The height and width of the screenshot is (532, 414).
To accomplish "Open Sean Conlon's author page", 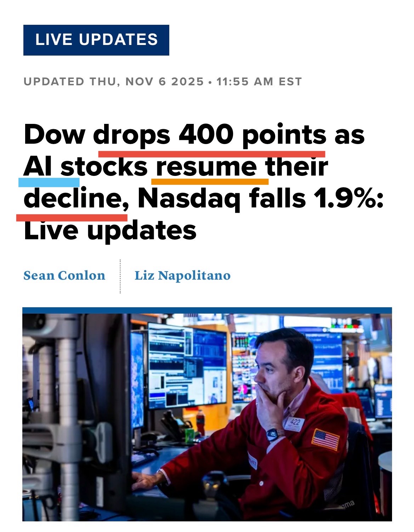I will [x=64, y=275].
